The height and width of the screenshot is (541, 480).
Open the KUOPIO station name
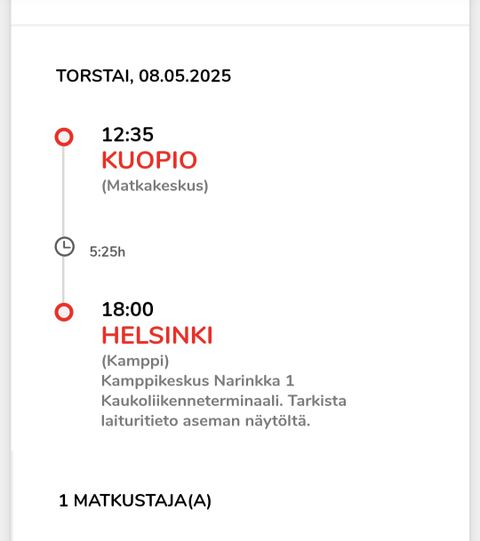point(149,160)
